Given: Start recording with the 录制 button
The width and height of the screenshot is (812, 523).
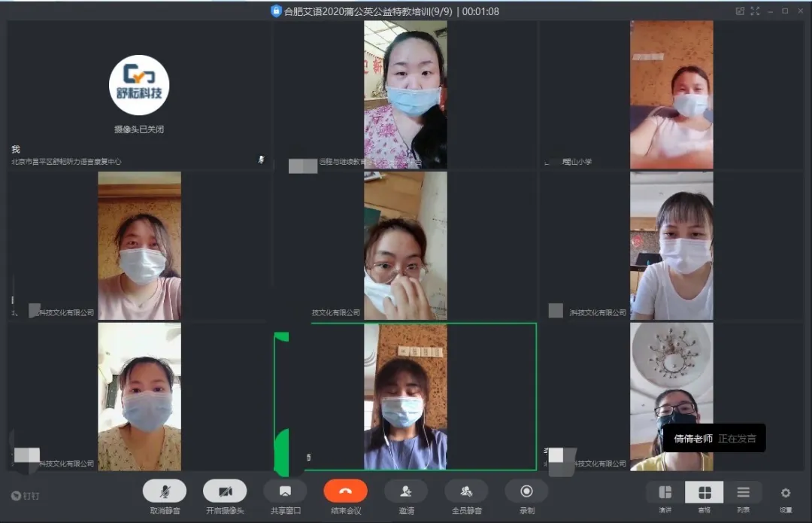Looking at the screenshot, I should 526,491.
